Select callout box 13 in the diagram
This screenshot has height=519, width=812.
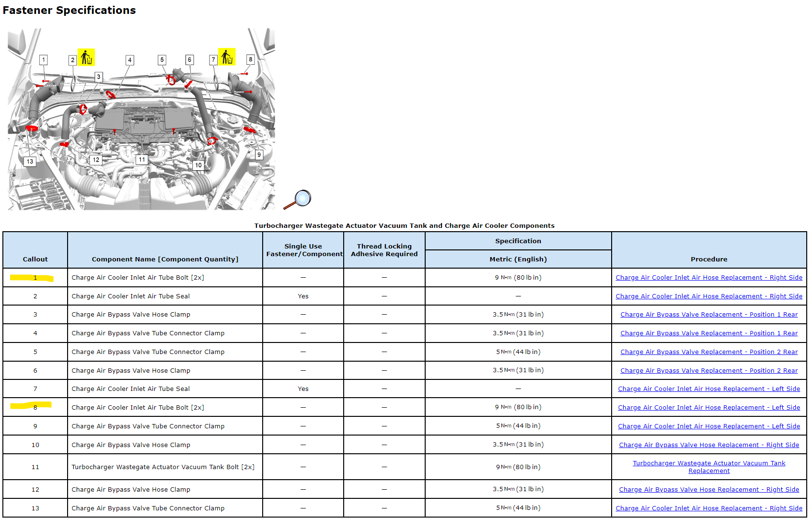30,162
